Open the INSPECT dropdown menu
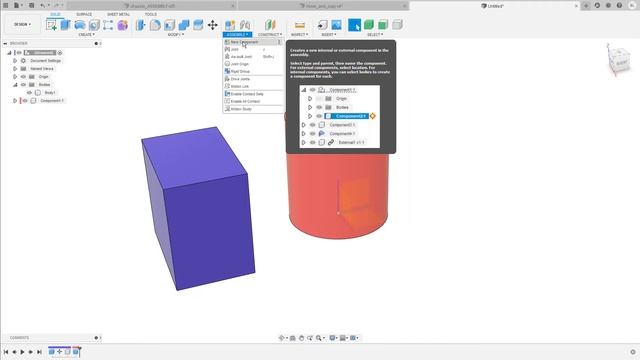The width and height of the screenshot is (640, 360). tap(299, 35)
